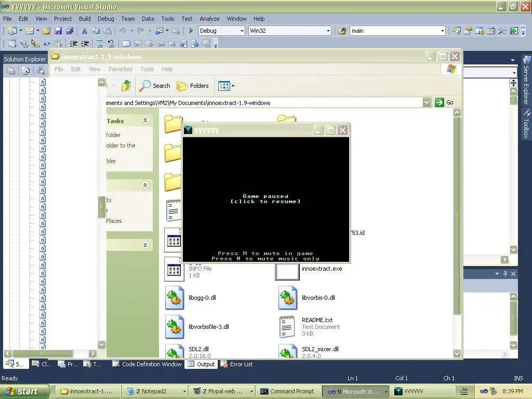
Task: Open the Server Explorer side tab
Action: [x=526, y=81]
